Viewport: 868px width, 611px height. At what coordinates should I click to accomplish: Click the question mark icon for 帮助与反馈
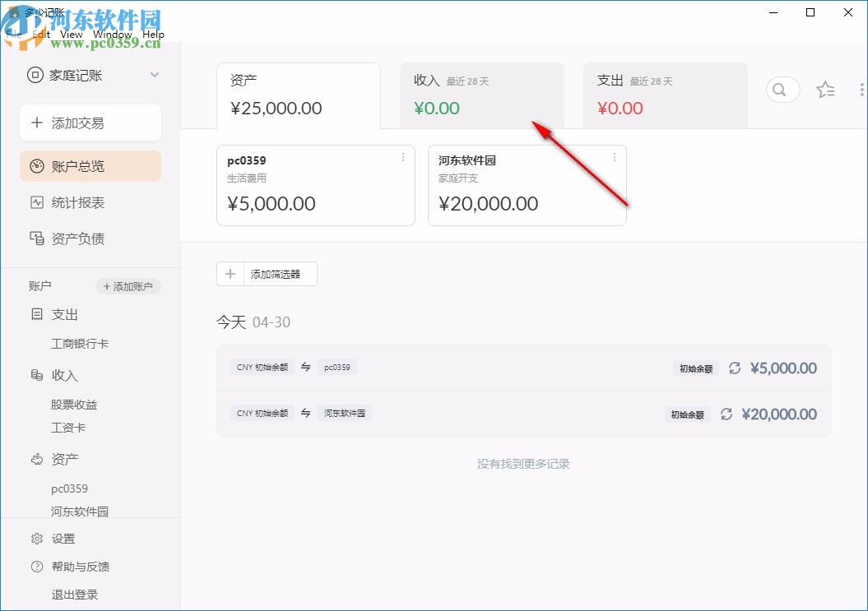click(x=36, y=567)
